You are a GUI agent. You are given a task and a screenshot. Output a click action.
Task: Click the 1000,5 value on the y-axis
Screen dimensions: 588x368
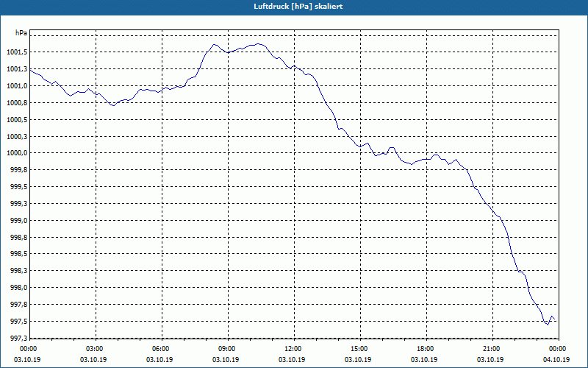click(x=17, y=120)
